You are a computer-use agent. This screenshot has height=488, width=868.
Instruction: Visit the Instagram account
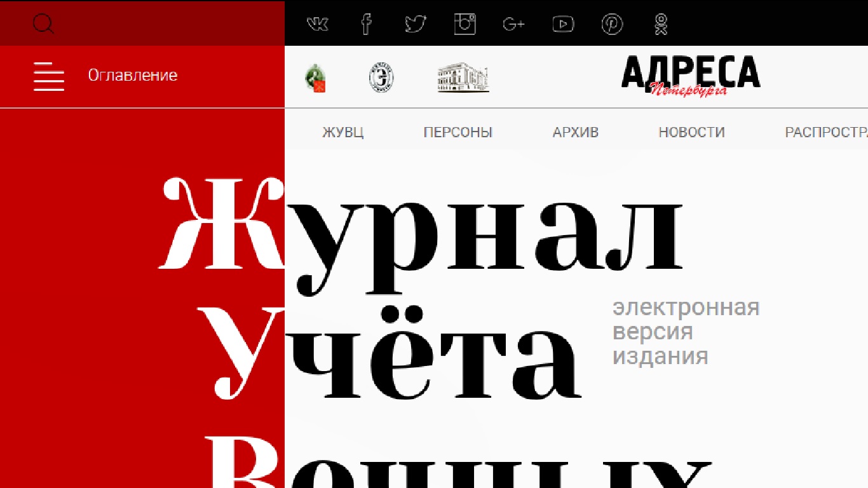[465, 24]
